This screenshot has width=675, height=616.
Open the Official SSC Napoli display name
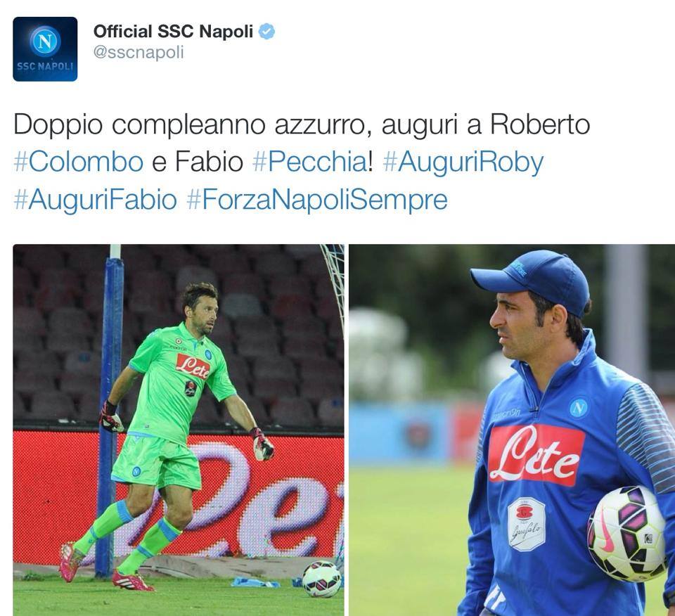click(173, 32)
